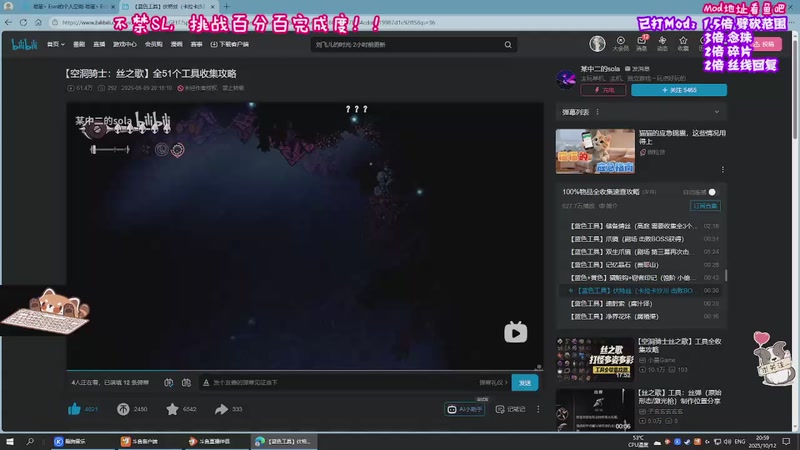Go back in browser

[x=8, y=22]
